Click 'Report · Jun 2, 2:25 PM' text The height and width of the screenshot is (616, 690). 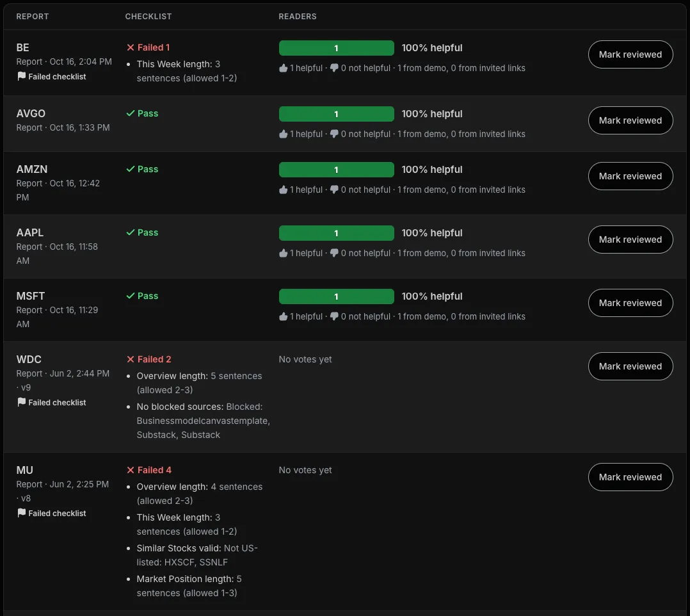[x=63, y=484]
